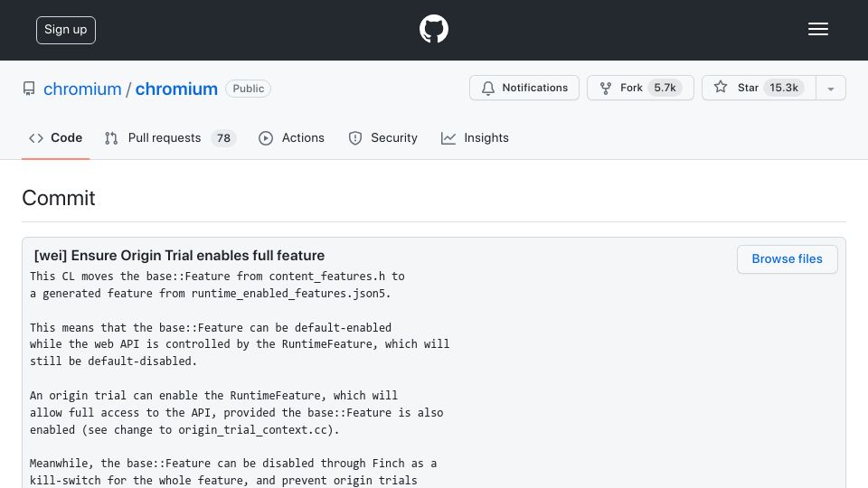Click the commit title about Origin Trial

179,256
